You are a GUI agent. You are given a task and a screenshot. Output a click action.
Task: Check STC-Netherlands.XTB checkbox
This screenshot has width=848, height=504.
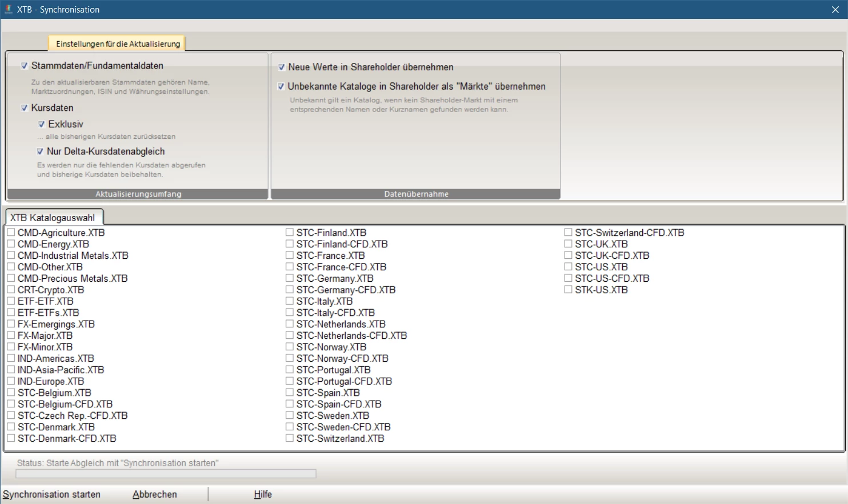tap(290, 324)
